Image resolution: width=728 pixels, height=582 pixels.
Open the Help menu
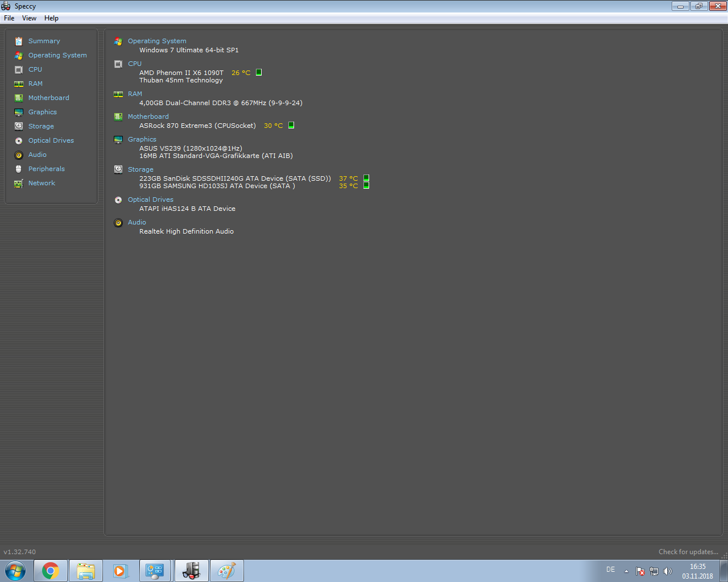pyautogui.click(x=51, y=18)
